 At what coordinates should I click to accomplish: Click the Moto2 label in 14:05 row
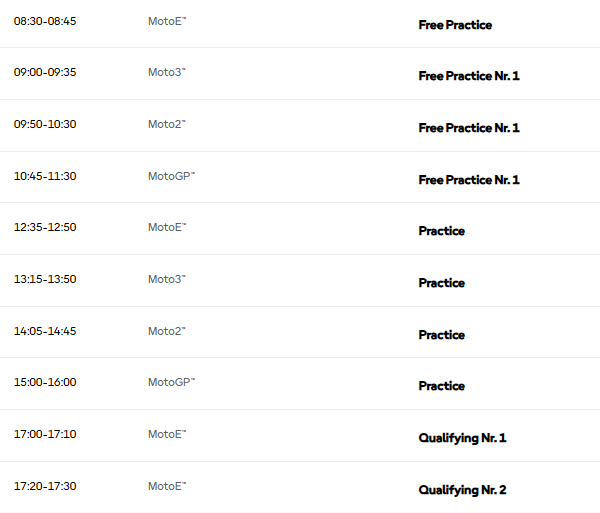pos(167,331)
